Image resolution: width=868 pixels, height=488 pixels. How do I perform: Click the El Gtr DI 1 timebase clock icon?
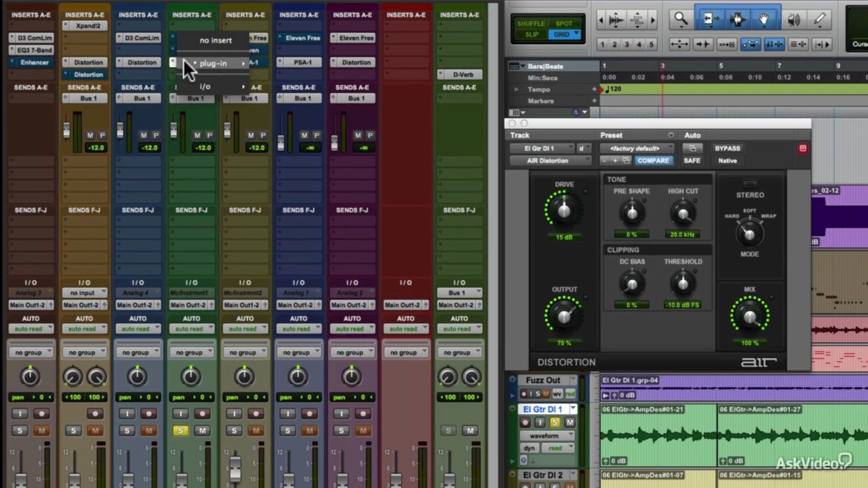(x=524, y=460)
